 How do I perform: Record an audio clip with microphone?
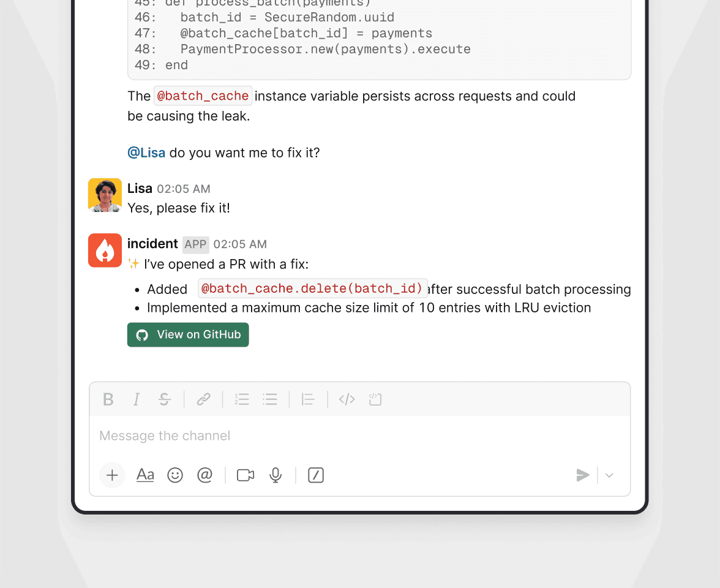(x=276, y=475)
